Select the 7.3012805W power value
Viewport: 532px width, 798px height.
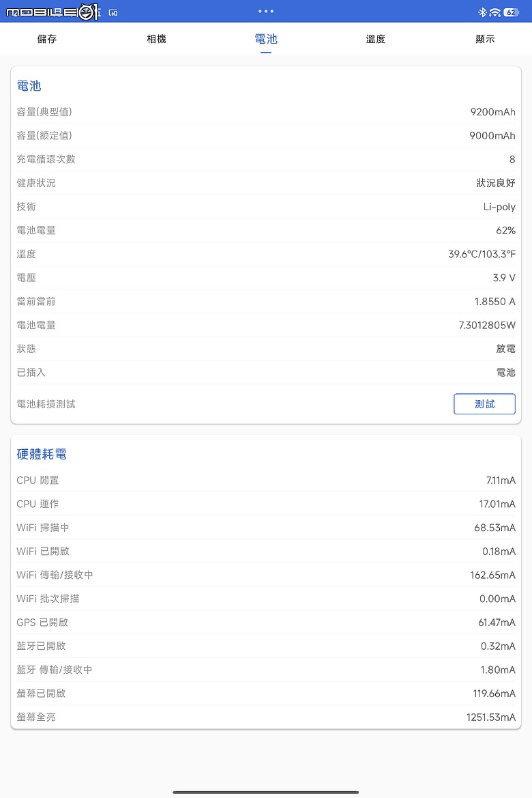487,325
